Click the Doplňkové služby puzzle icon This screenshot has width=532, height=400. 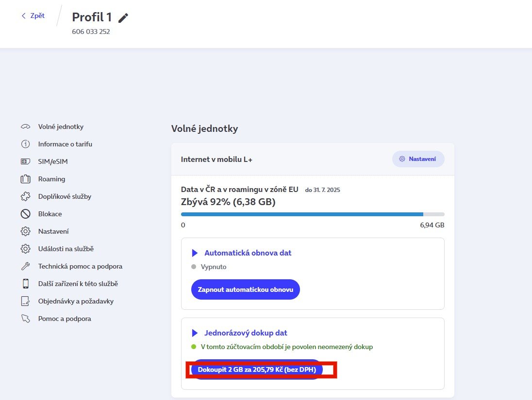click(25, 196)
